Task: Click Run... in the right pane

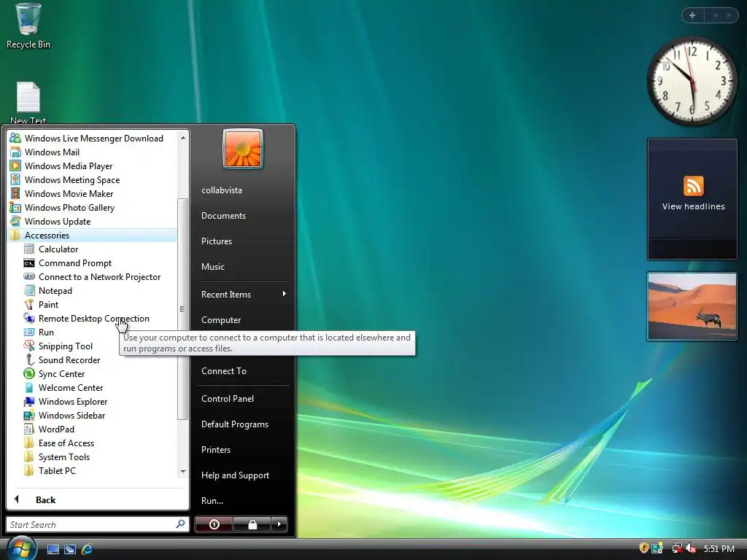Action: pos(212,500)
